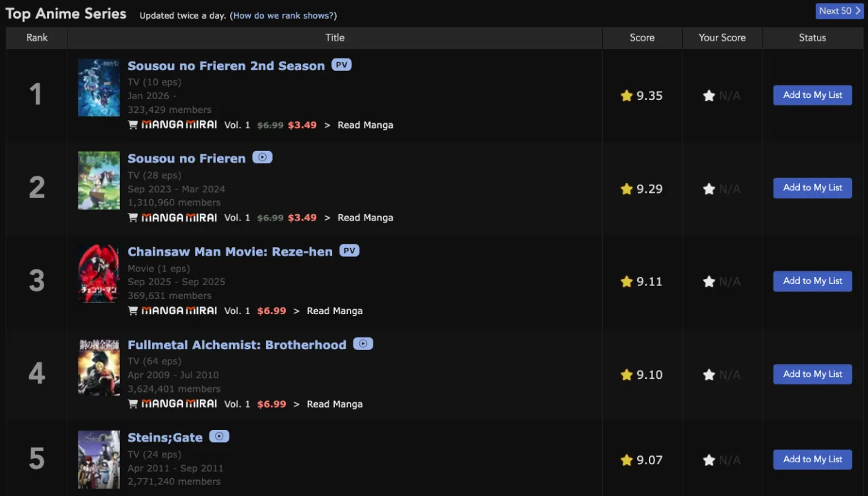This screenshot has height=496, width=868.
Task: Add Sousou no Frieren to My List
Action: click(x=812, y=187)
